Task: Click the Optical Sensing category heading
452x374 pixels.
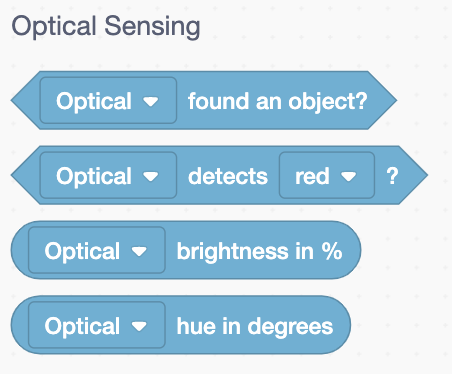Action: (x=106, y=27)
